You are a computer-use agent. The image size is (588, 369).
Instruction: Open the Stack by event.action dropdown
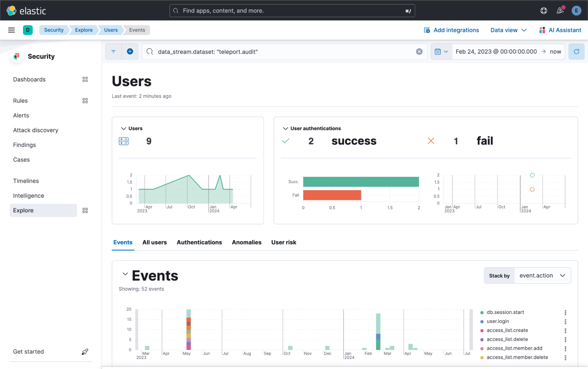(x=542, y=276)
